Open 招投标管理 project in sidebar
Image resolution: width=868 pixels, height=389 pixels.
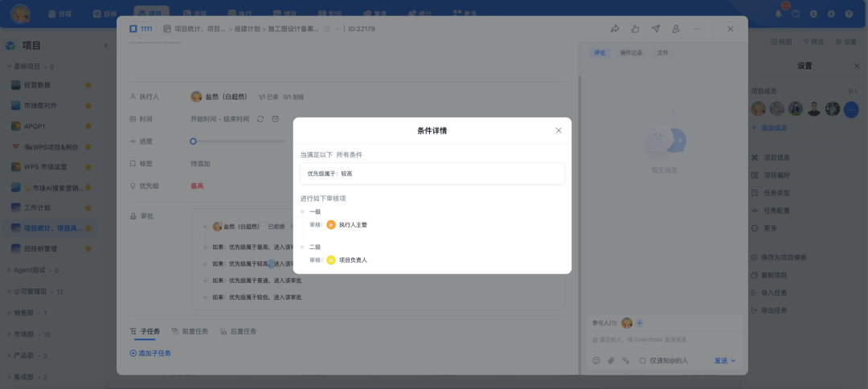pyautogui.click(x=40, y=249)
